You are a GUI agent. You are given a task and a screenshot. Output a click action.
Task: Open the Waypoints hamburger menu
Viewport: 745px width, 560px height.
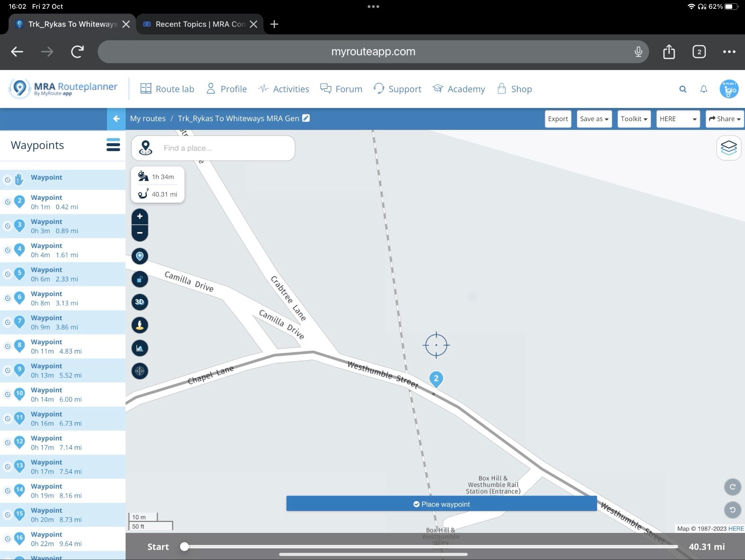pyautogui.click(x=113, y=145)
